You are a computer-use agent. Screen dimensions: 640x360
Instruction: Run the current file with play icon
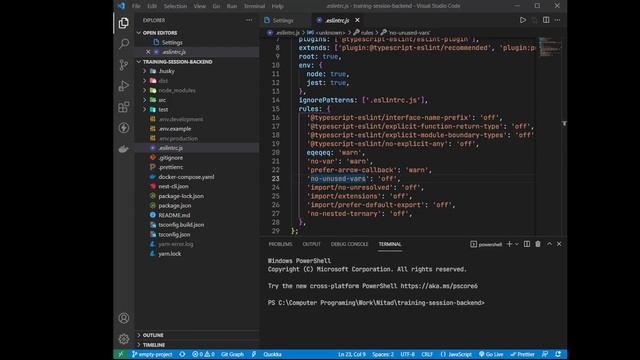(x=522, y=20)
